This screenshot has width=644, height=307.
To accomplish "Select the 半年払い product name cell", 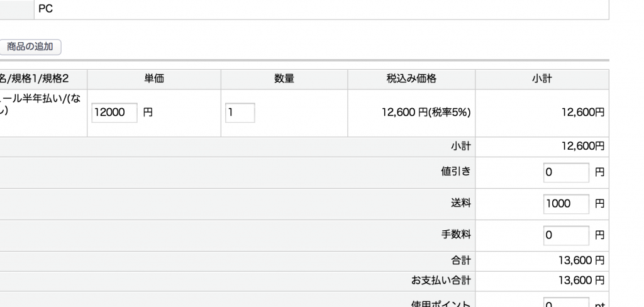I will (42, 104).
